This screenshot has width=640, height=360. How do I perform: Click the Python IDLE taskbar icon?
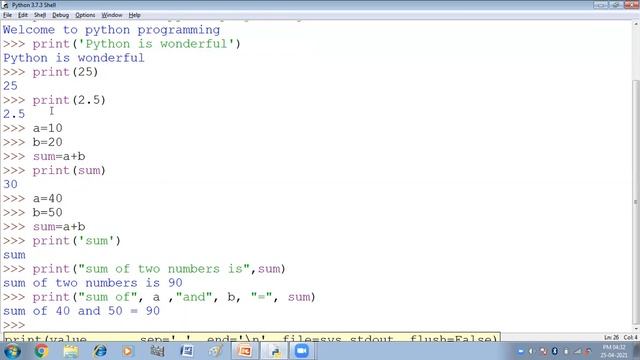coord(274,351)
